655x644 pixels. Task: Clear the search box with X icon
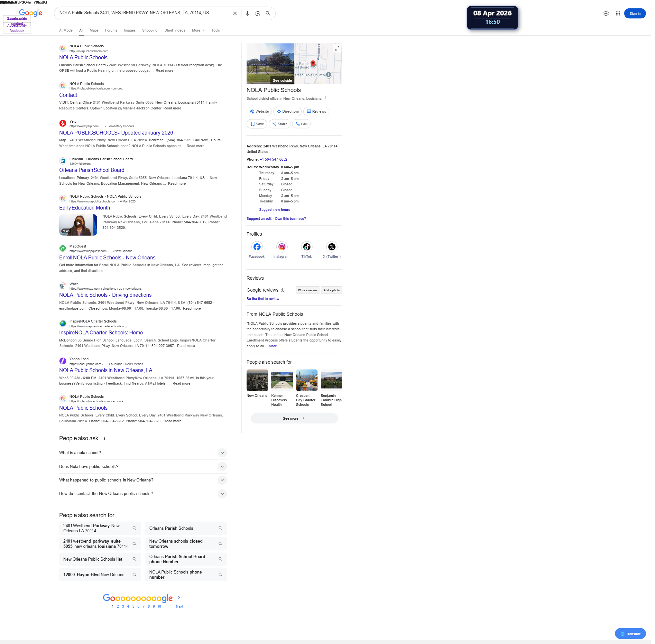tap(235, 14)
